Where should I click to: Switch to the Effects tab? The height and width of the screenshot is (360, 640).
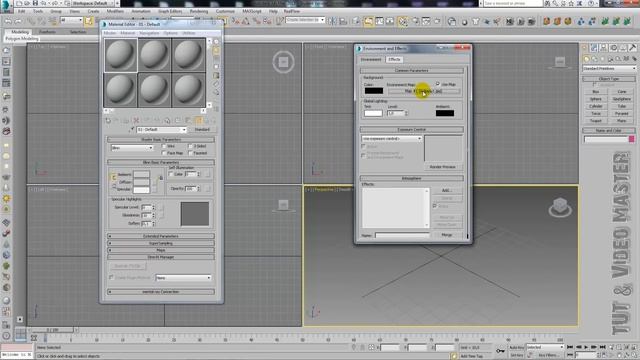point(394,60)
